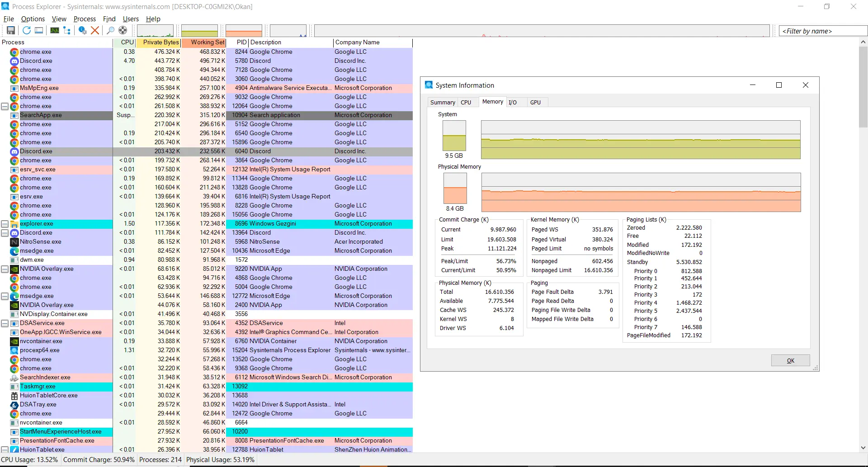Open System Information via green graph toolbar icon
Viewport: 868px width, 467px height.
pyautogui.click(x=55, y=30)
